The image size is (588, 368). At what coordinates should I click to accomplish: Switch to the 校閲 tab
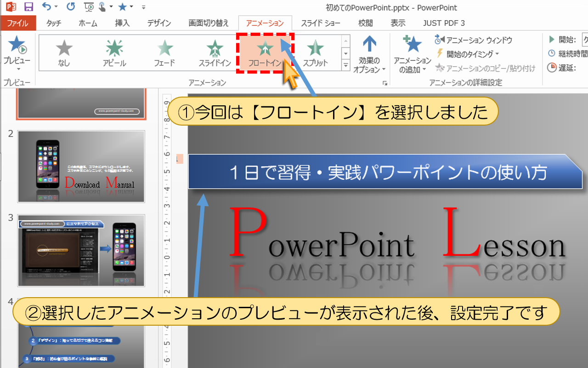click(366, 23)
